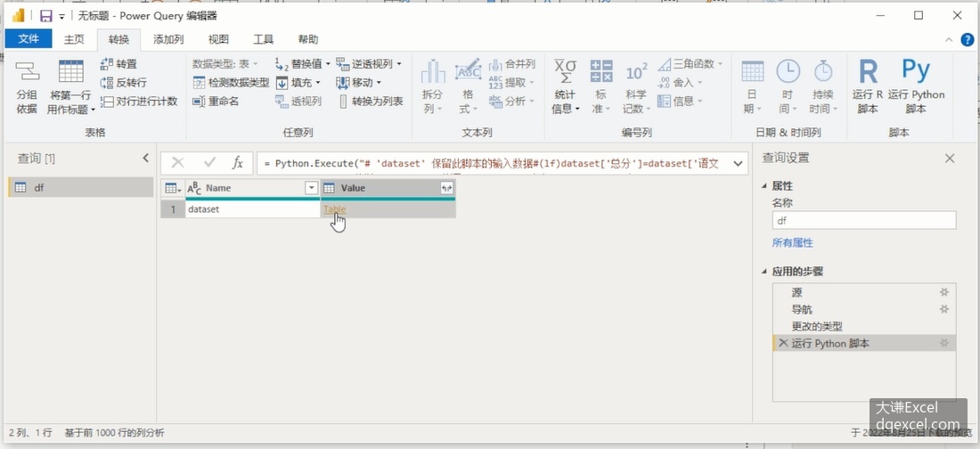This screenshot has height=449, width=980.
Task: Open gear settings for 源 step
Action: click(944, 292)
